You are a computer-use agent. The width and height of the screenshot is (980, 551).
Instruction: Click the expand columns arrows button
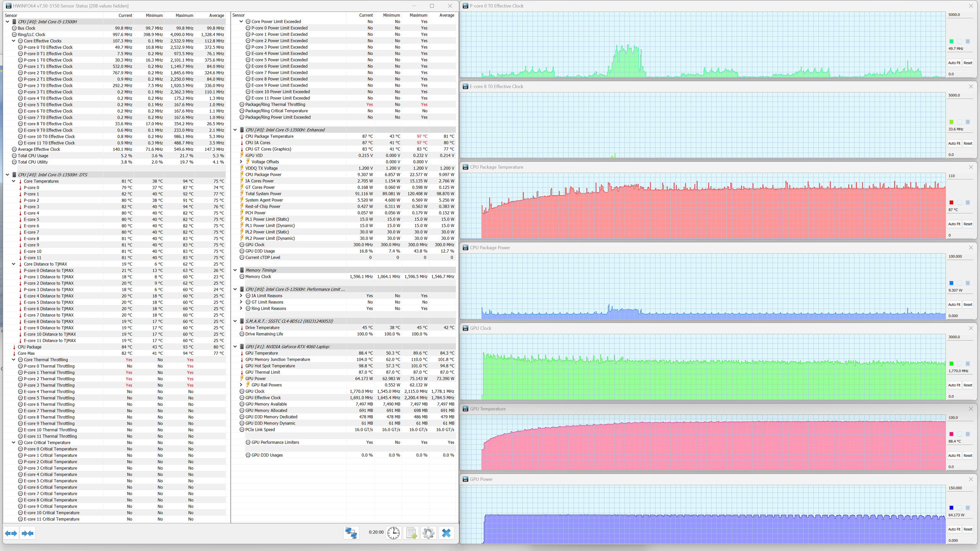pos(11,533)
